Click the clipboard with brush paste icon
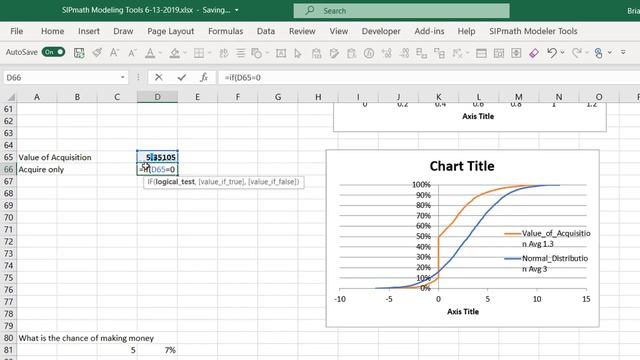The width and height of the screenshot is (640, 360). pyautogui.click(x=334, y=53)
